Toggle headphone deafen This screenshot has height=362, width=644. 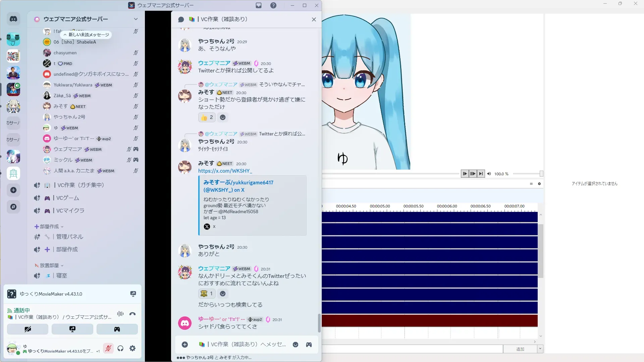120,348
